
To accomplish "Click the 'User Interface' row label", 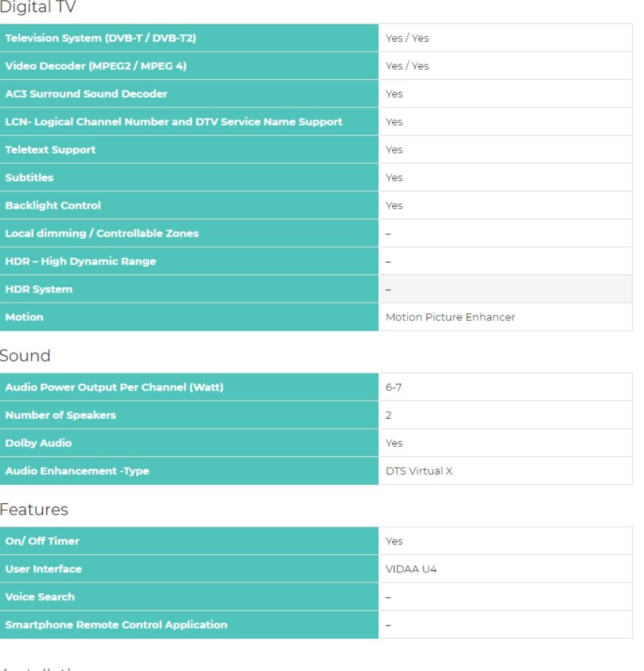I will [x=43, y=569].
